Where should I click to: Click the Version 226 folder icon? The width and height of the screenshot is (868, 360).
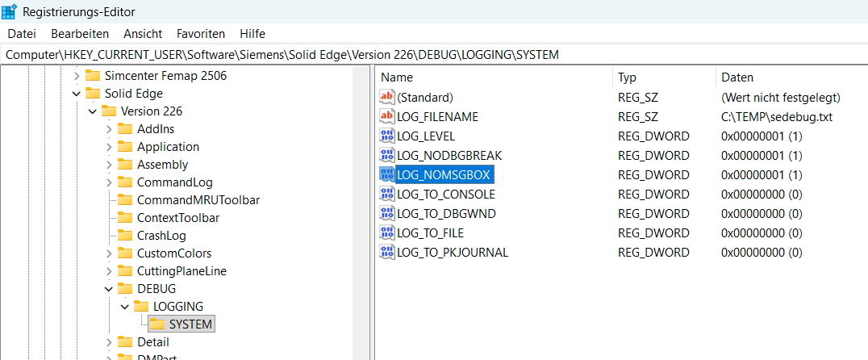[x=109, y=111]
